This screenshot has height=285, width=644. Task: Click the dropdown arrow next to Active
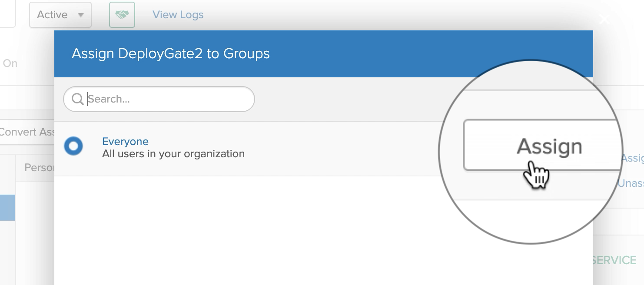point(81,15)
